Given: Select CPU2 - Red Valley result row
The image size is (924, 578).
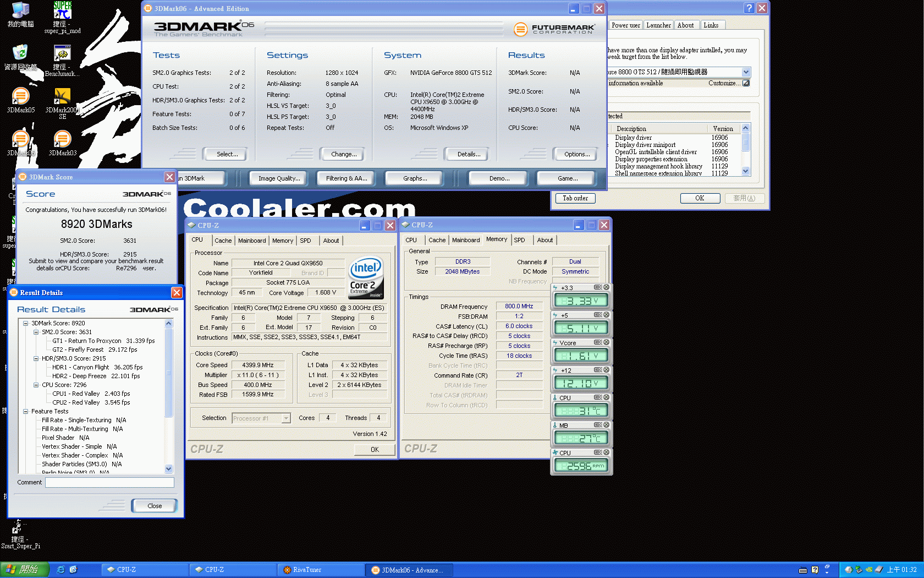Looking at the screenshot, I should (x=91, y=402).
